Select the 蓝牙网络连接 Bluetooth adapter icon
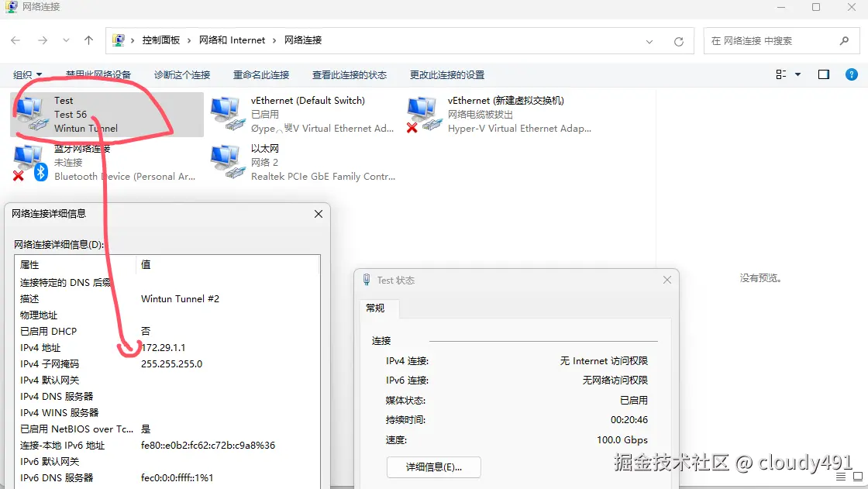The height and width of the screenshot is (489, 868). point(27,161)
